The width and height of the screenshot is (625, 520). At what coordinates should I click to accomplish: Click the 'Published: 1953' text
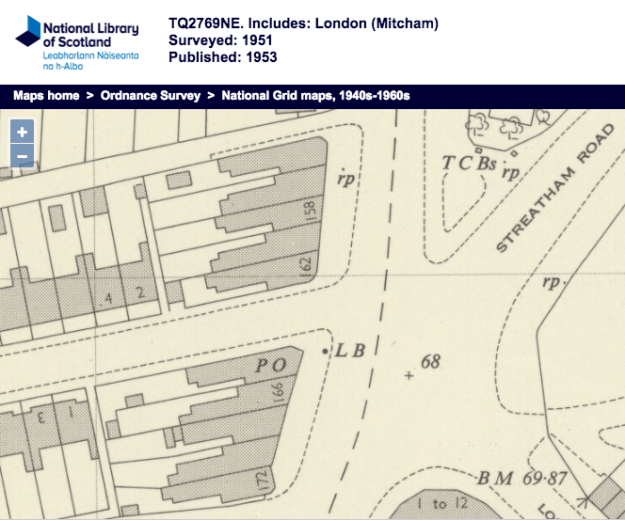pos(222,57)
